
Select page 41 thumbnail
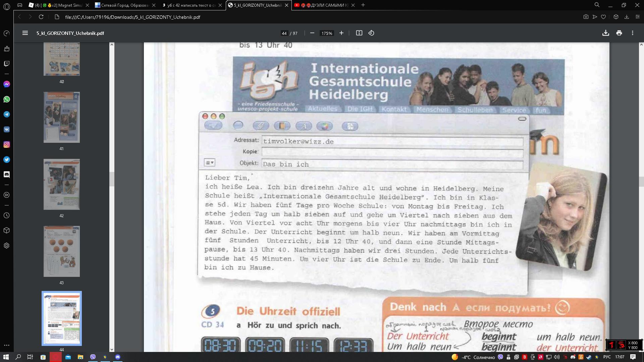(62, 117)
